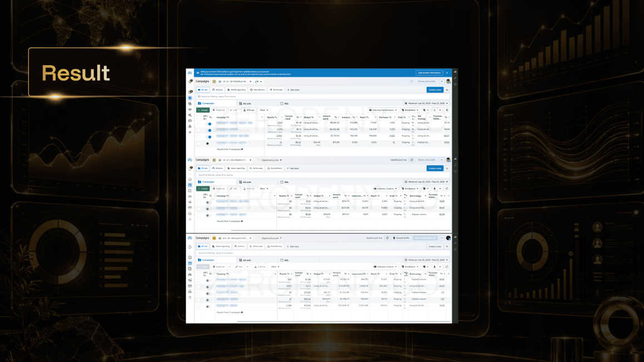Expand the More dropdown in top panel toolbar

(264, 110)
